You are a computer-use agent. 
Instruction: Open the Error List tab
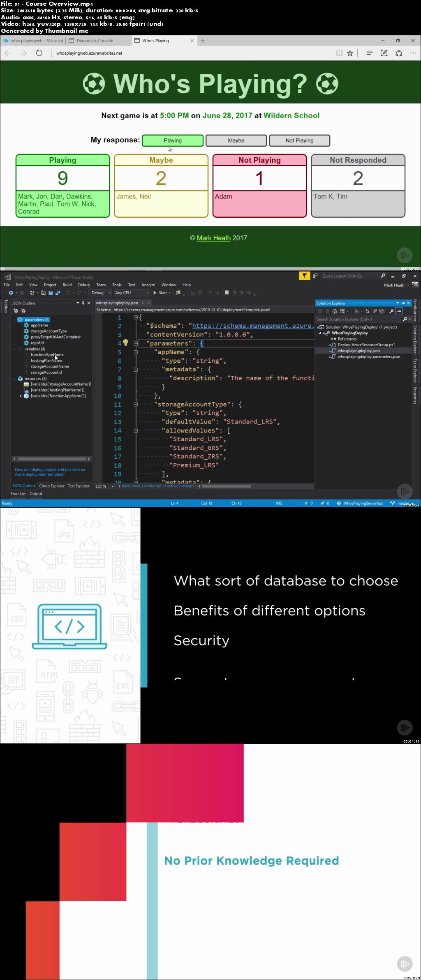18,494
